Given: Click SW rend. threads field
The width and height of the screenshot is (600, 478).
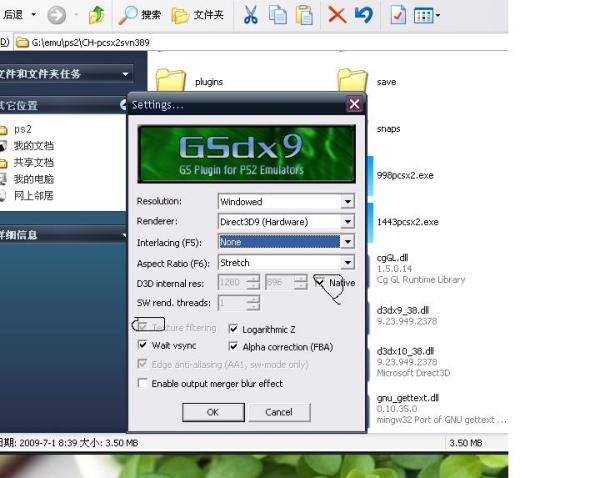Looking at the screenshot, I should (x=232, y=303).
